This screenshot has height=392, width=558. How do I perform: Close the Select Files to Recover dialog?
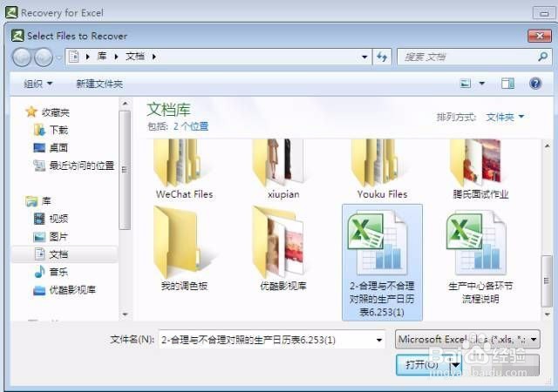(x=539, y=36)
